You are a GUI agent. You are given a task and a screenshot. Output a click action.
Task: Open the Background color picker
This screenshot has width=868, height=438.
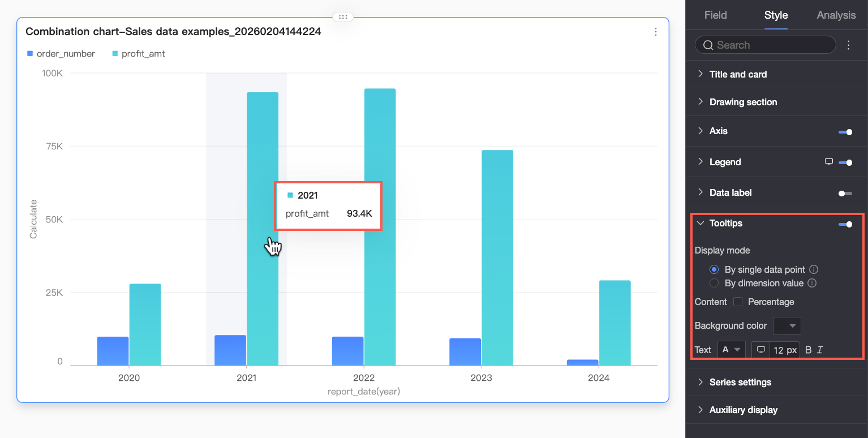pos(787,325)
